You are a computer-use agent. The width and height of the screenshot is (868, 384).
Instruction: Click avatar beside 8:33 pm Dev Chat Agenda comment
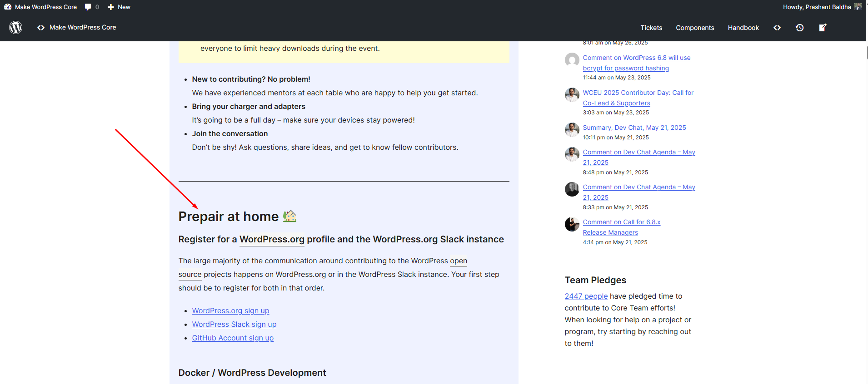[572, 189]
